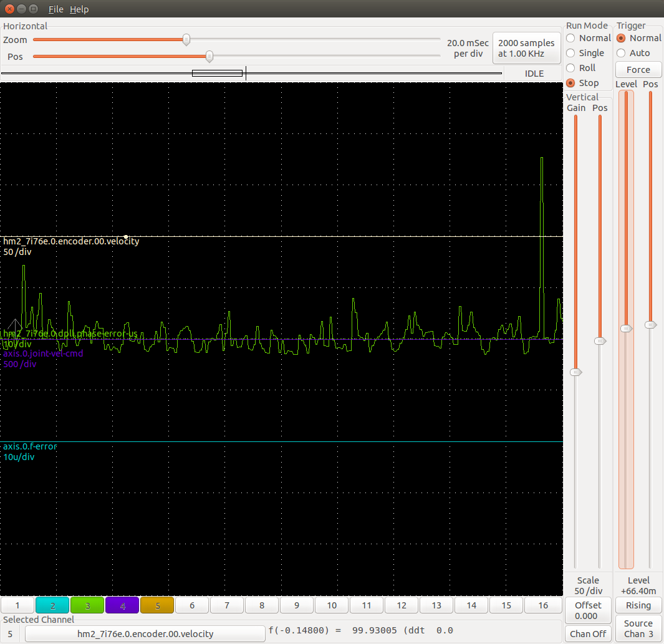
Task: Select channel 13 button
Action: point(436,605)
